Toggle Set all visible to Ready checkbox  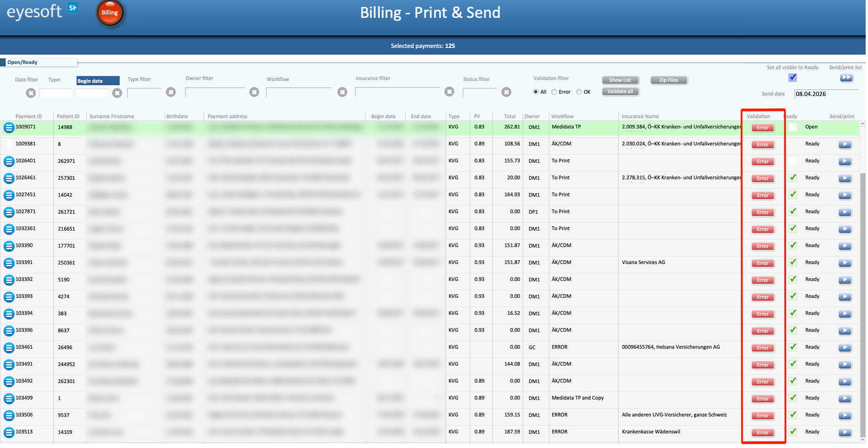(793, 78)
